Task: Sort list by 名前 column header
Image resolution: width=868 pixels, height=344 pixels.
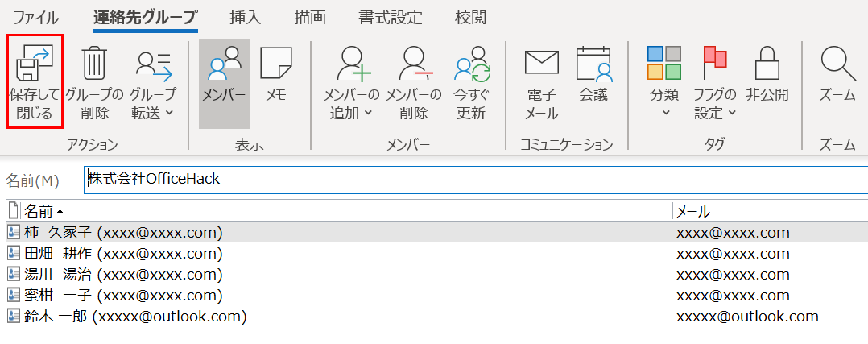Action: (x=39, y=212)
